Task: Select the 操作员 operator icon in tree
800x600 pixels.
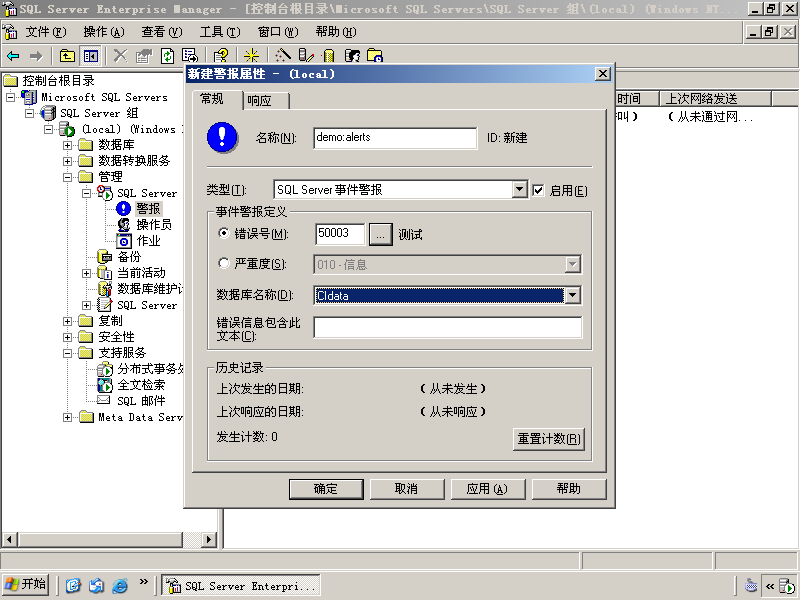Action: (123, 224)
